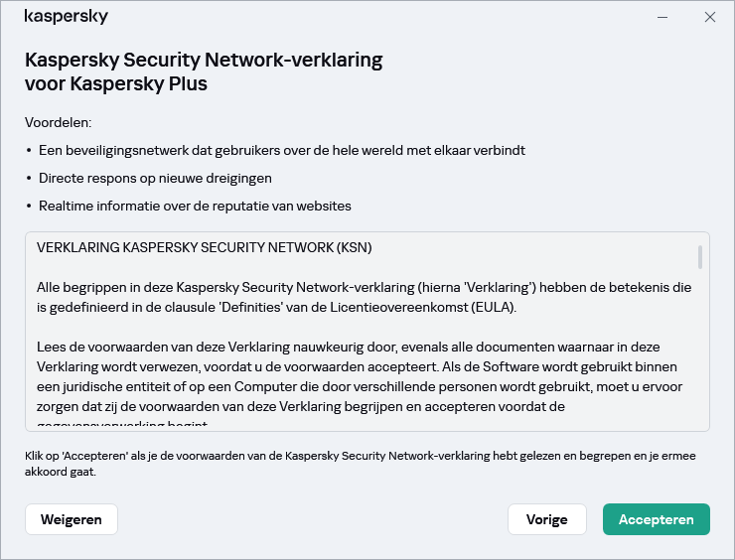Click the statement scrollbar thumb
The image size is (735, 560).
click(x=700, y=257)
